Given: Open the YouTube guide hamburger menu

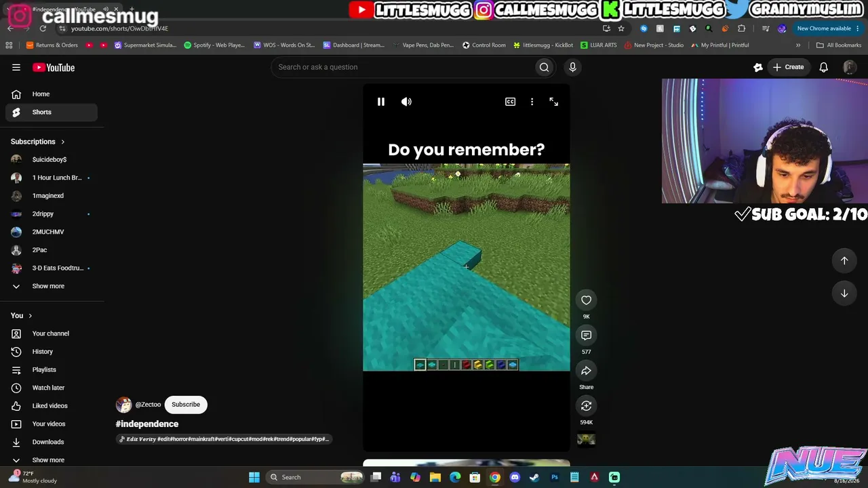Looking at the screenshot, I should click(x=16, y=67).
